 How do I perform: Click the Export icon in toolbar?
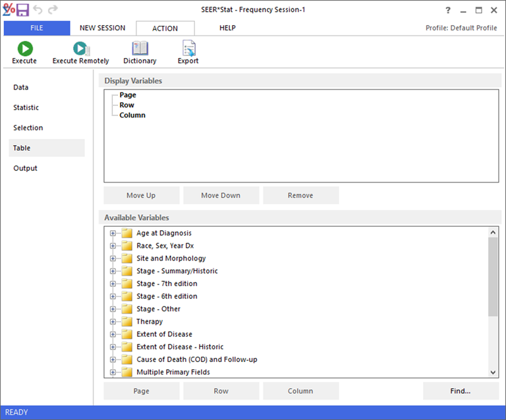[x=188, y=48]
